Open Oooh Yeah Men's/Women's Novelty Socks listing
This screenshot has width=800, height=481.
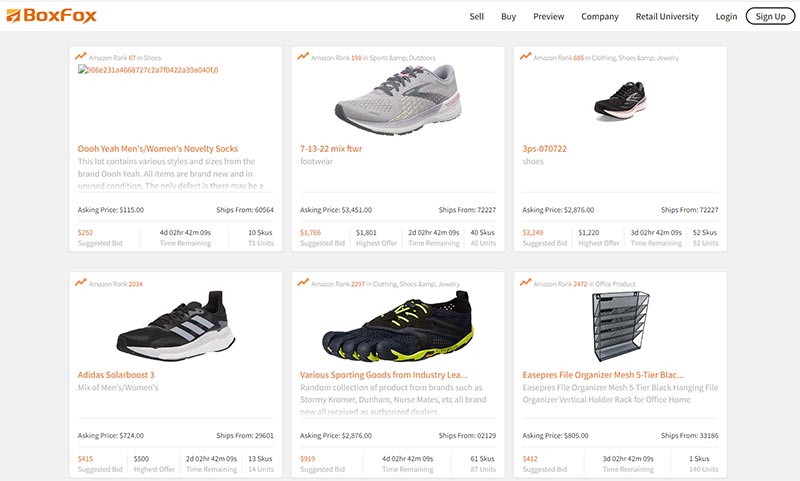158,149
